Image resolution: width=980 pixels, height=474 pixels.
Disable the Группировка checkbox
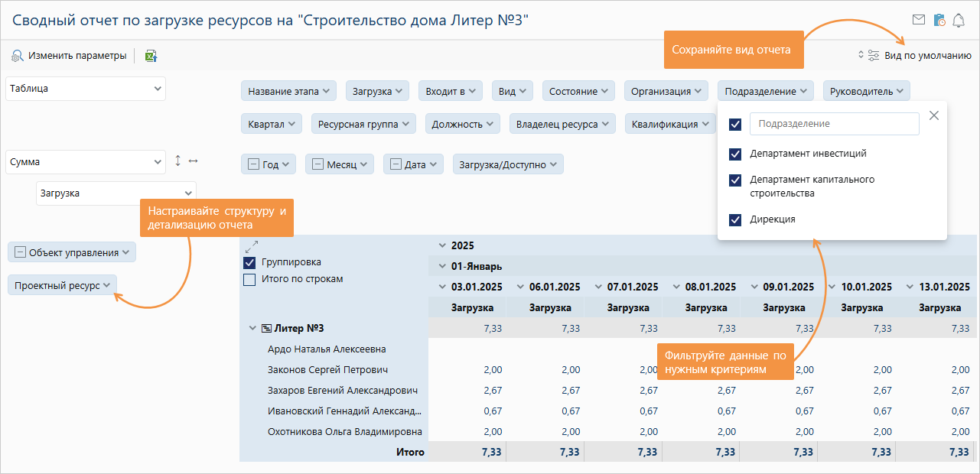249,262
